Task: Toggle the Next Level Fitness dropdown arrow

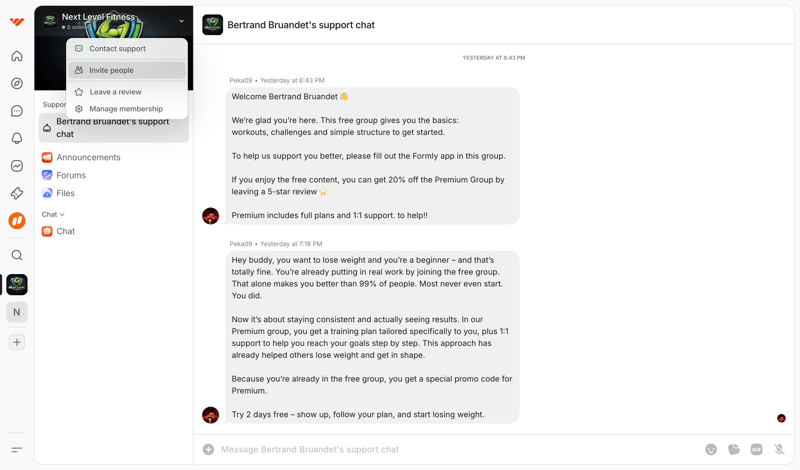Action: [x=181, y=21]
